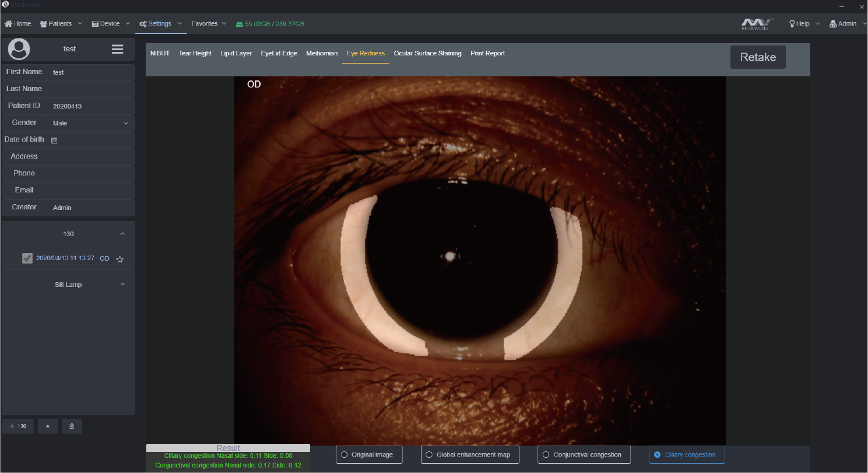The image size is (868, 473).
Task: Click the 55.02GB / 289.37GB storage text
Action: coord(275,24)
